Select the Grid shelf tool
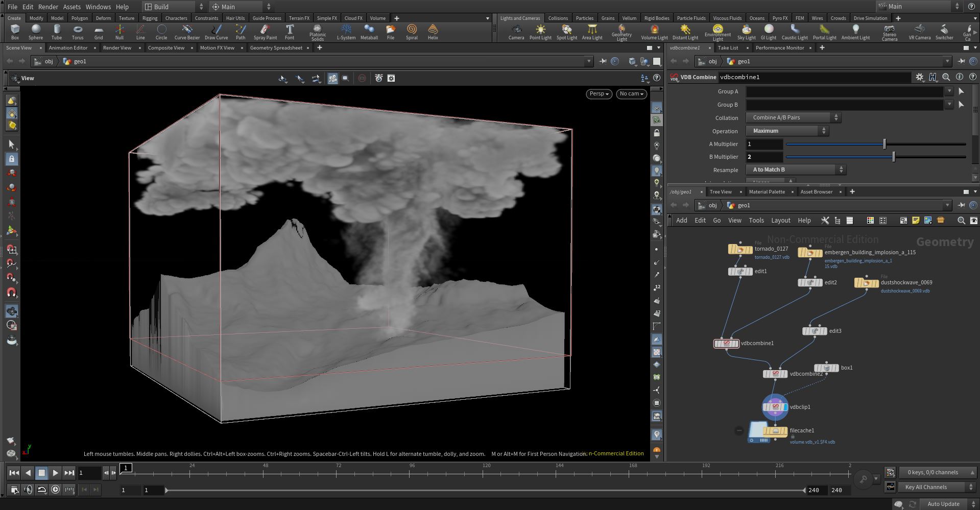980x510 pixels. (99, 32)
